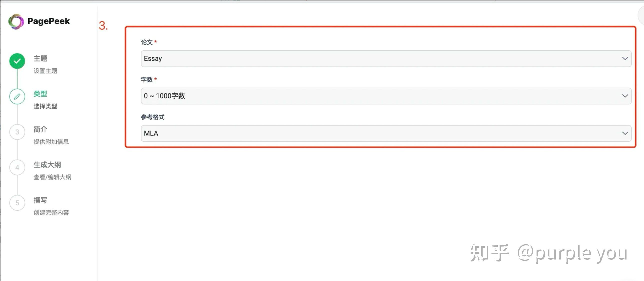Click the step 4 circle icon
This screenshot has height=281, width=644.
point(17,167)
